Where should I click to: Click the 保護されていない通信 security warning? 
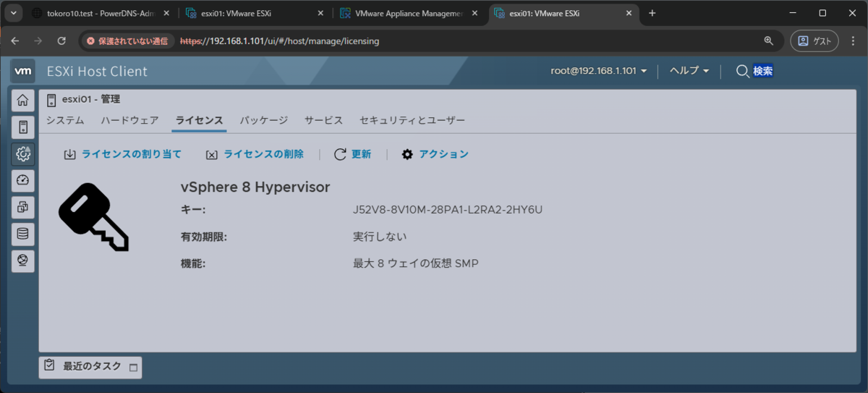pos(127,41)
